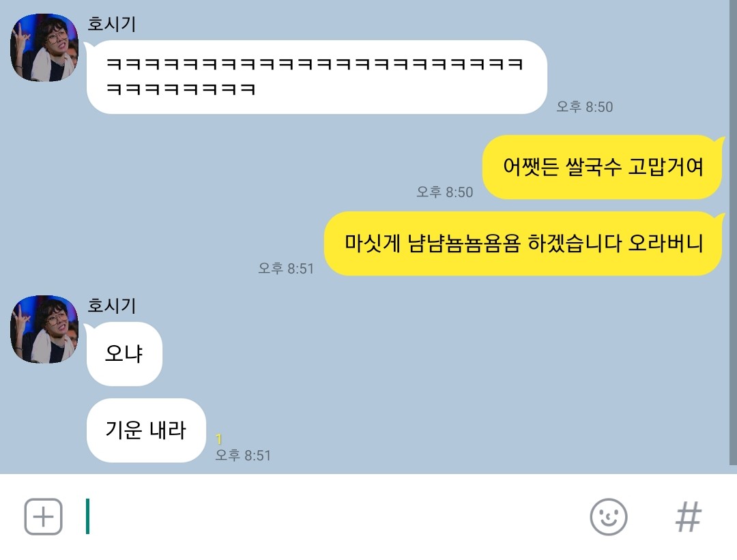Tap the 오후 8:51 timestamp beside 기운 내라
The image size is (737, 560).
[x=243, y=455]
